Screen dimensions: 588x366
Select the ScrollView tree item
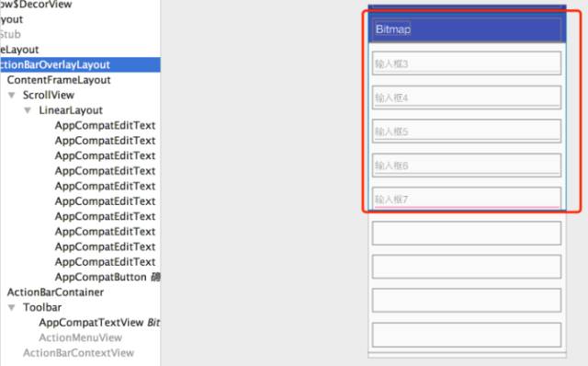(x=49, y=95)
